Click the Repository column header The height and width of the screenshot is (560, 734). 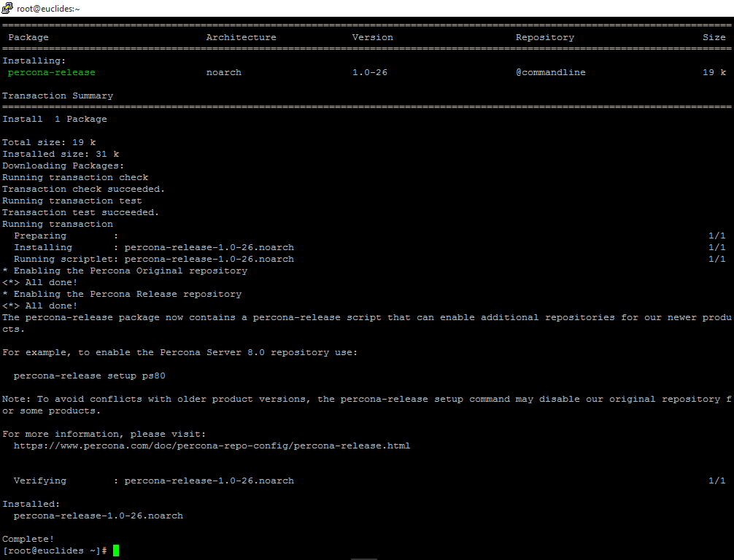pyautogui.click(x=545, y=37)
